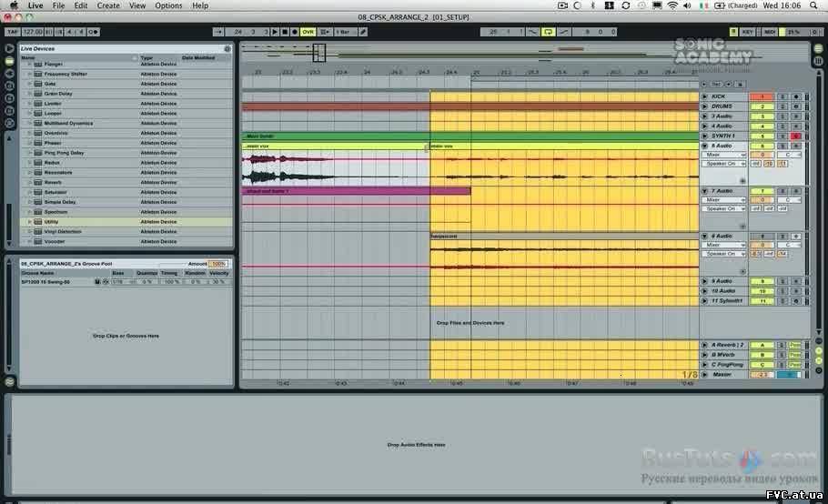Start playback with the Play button
Viewport: 828px width, 504px height.
tap(275, 32)
